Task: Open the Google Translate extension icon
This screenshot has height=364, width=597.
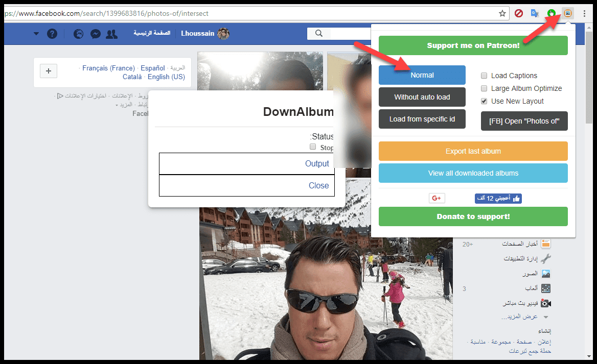Action: [535, 13]
